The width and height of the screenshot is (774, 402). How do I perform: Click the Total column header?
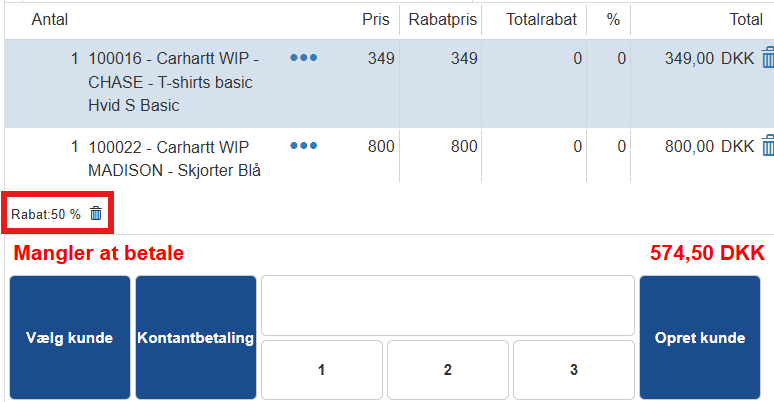pos(745,19)
